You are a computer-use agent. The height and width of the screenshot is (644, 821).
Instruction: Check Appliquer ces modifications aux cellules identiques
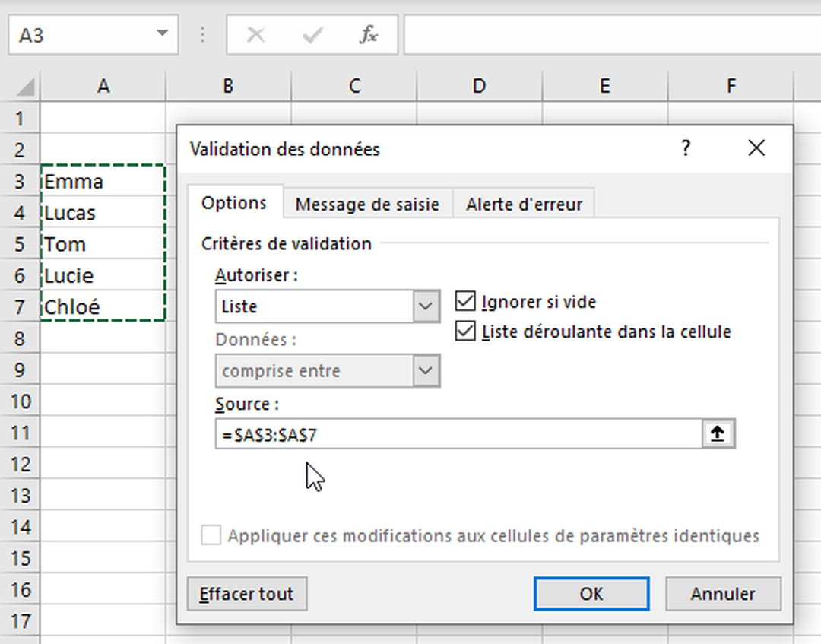click(x=211, y=535)
